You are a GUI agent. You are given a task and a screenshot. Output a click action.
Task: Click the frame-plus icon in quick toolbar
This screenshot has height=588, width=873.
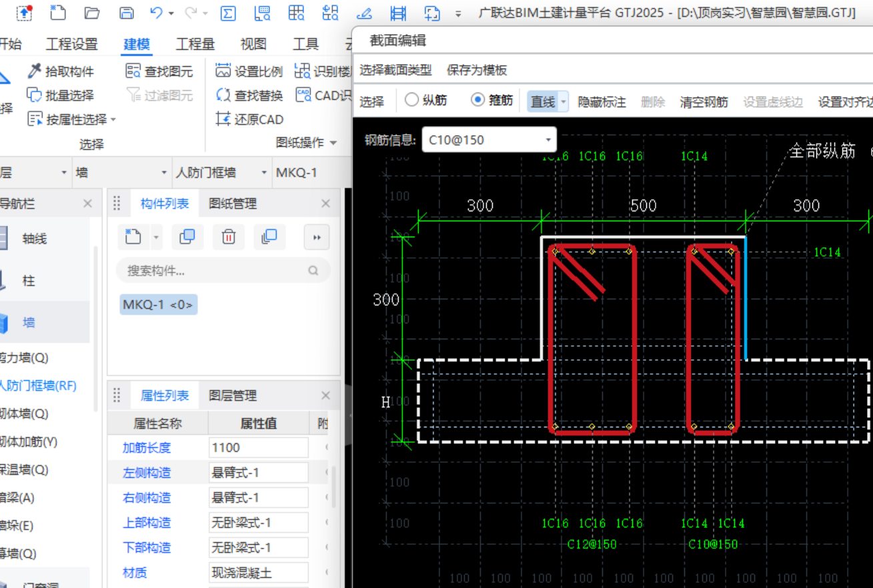pyautogui.click(x=432, y=13)
